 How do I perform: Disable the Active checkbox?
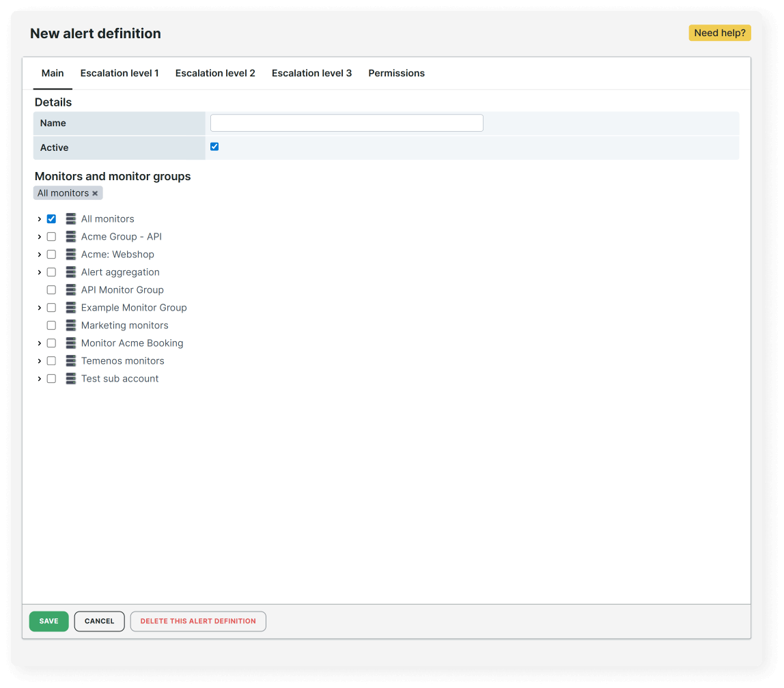[x=214, y=146]
